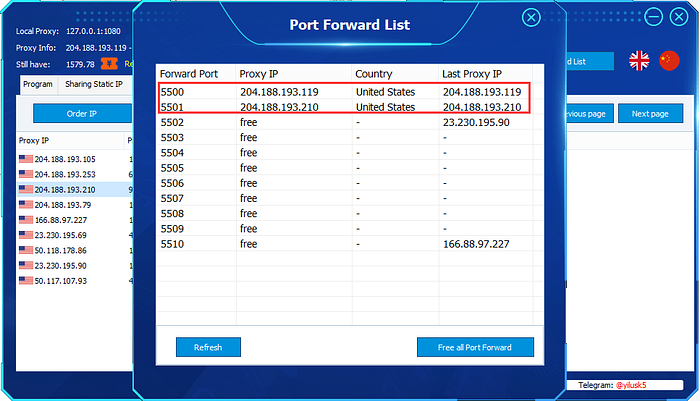
Task: Close the main proxy window
Action: tap(679, 17)
